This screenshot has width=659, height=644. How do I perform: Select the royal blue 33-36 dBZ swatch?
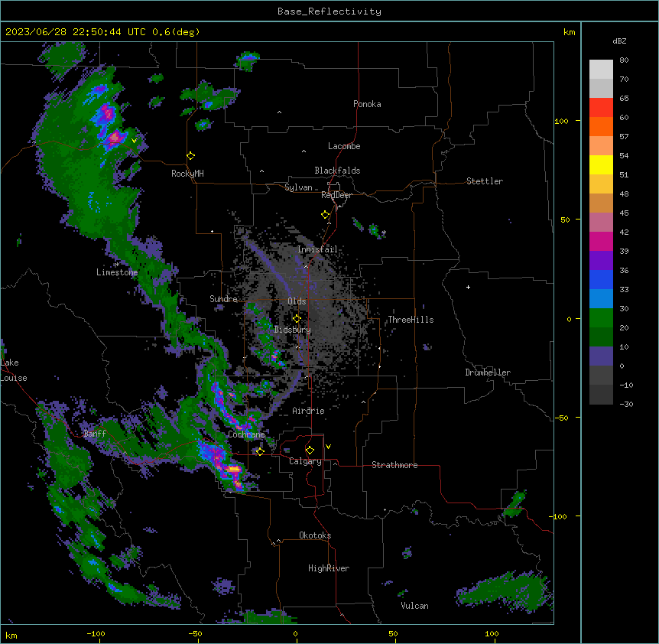[601, 279]
